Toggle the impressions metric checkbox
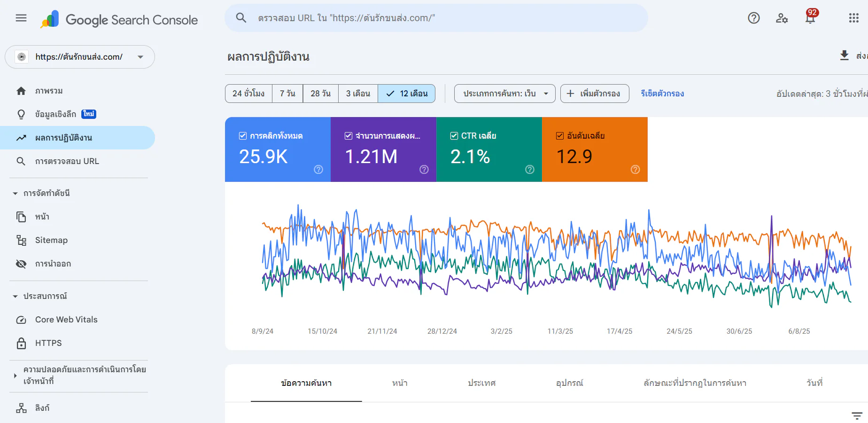Viewport: 868px width, 423px height. [x=349, y=136]
